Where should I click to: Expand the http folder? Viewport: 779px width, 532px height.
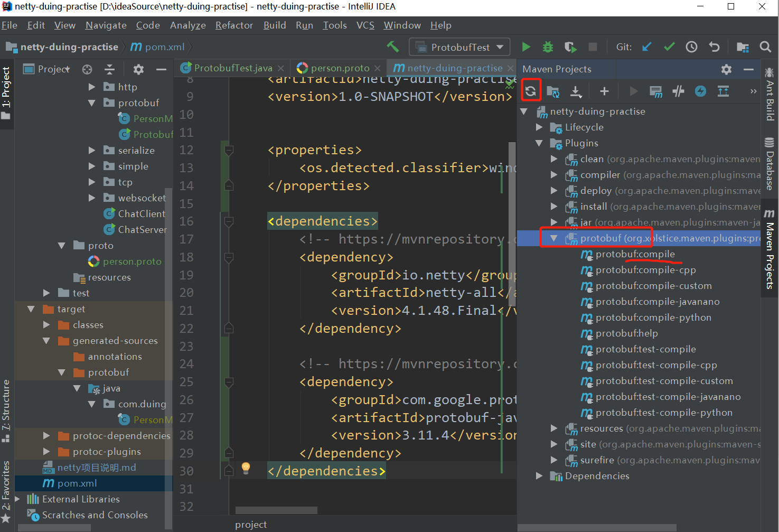pos(92,87)
